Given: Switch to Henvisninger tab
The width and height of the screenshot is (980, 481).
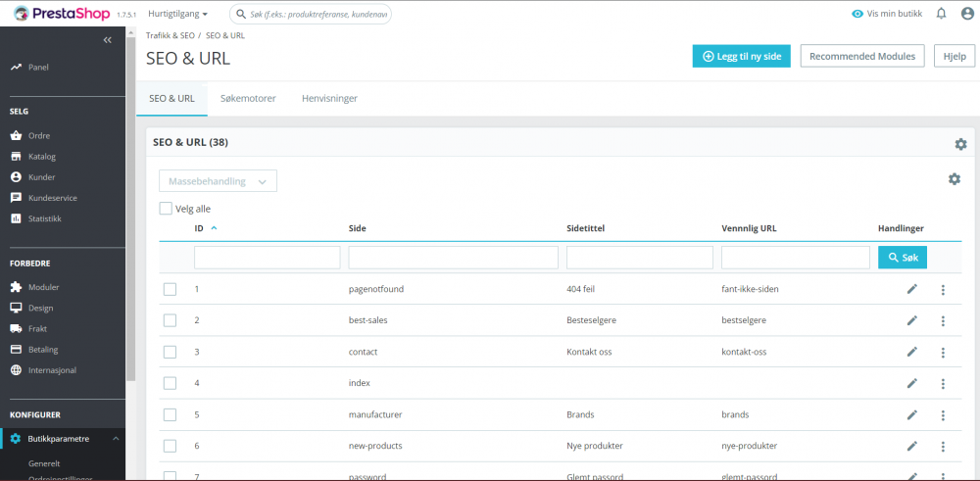Looking at the screenshot, I should pyautogui.click(x=329, y=98).
